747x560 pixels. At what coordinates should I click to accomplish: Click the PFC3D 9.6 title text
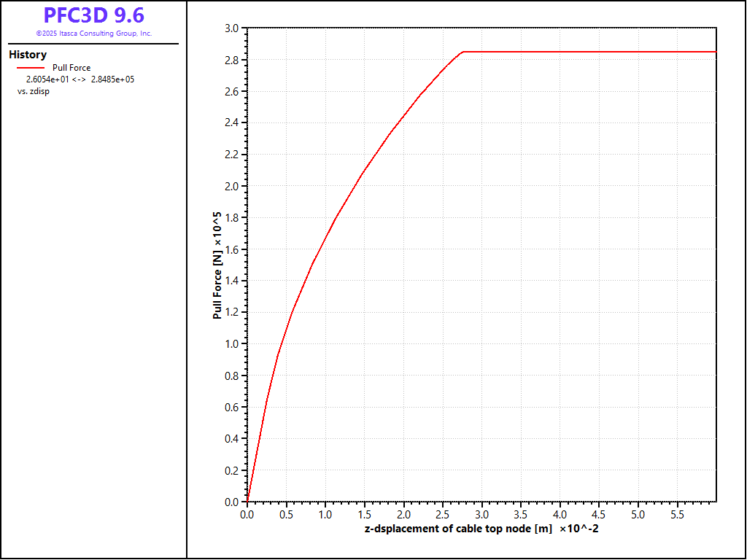93,16
